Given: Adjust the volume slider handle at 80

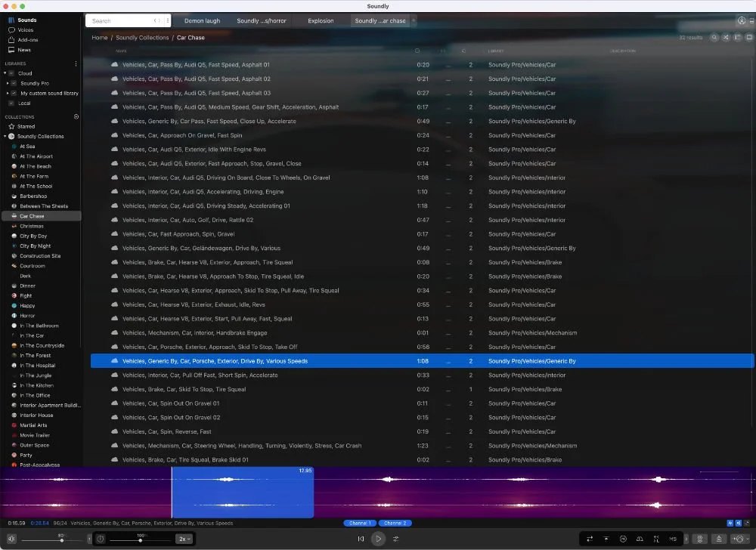Looking at the screenshot, I should tap(62, 540).
